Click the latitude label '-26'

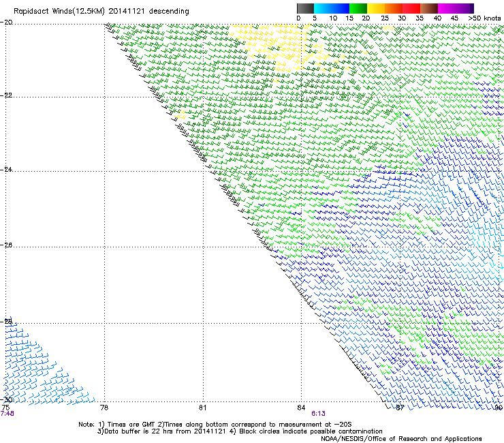pyautogui.click(x=6, y=245)
